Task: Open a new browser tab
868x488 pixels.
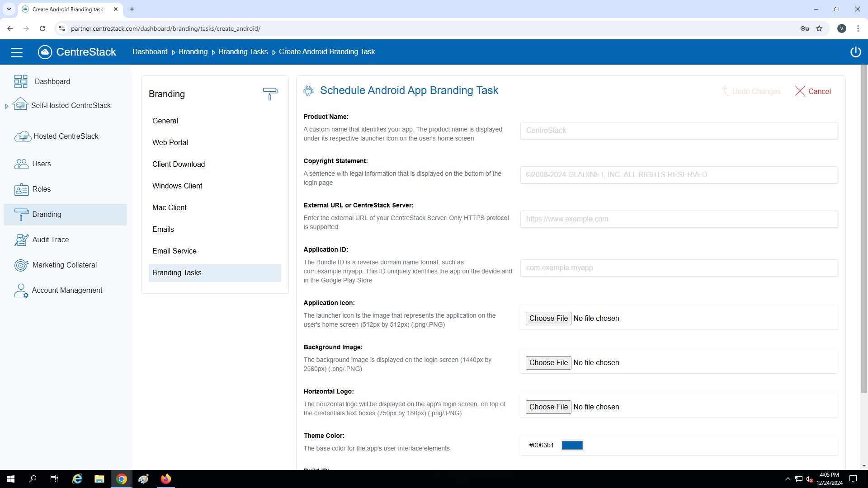Action: click(x=132, y=9)
